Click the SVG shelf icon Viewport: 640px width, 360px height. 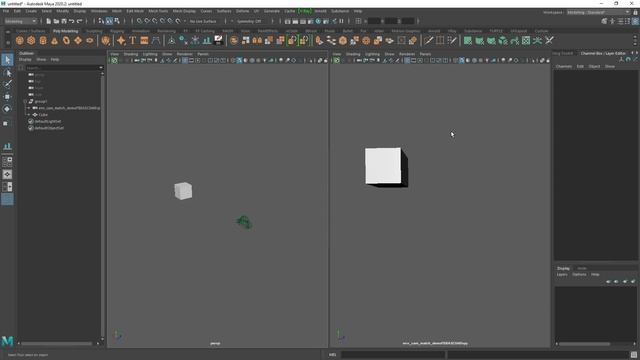pos(144,40)
